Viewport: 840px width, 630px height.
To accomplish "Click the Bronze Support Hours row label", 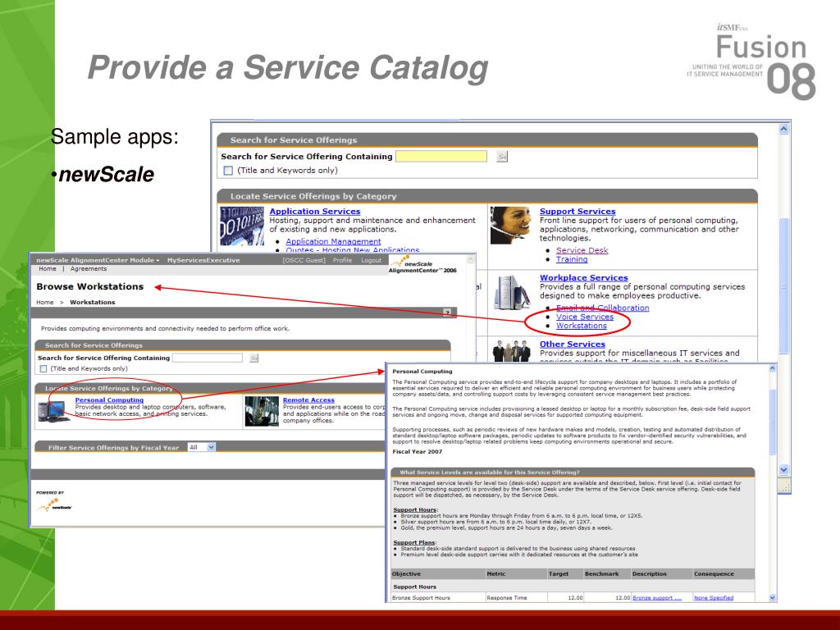I will pyautogui.click(x=421, y=598).
